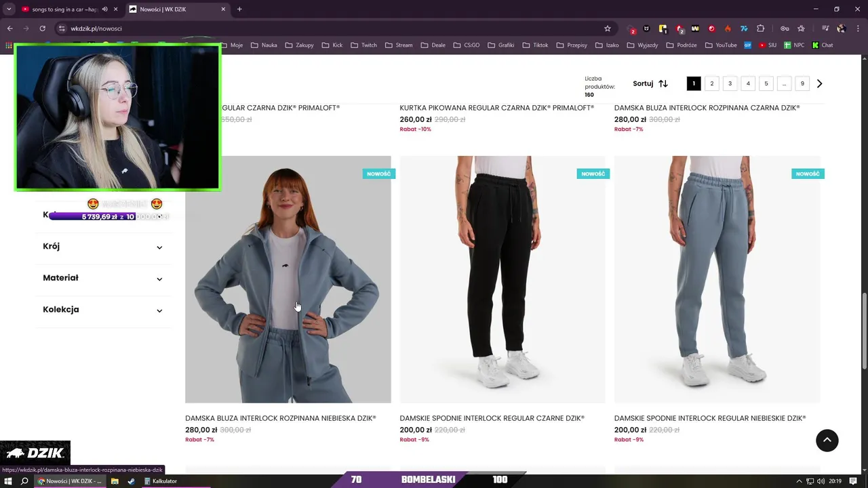
Task: Open the blue 7TV extension icon
Action: coord(744,28)
